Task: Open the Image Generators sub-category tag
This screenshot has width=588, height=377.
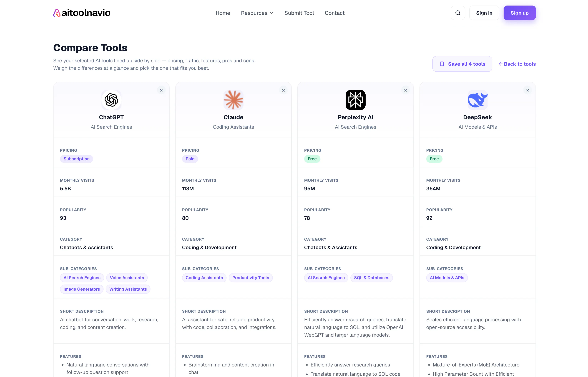Action: coord(82,289)
